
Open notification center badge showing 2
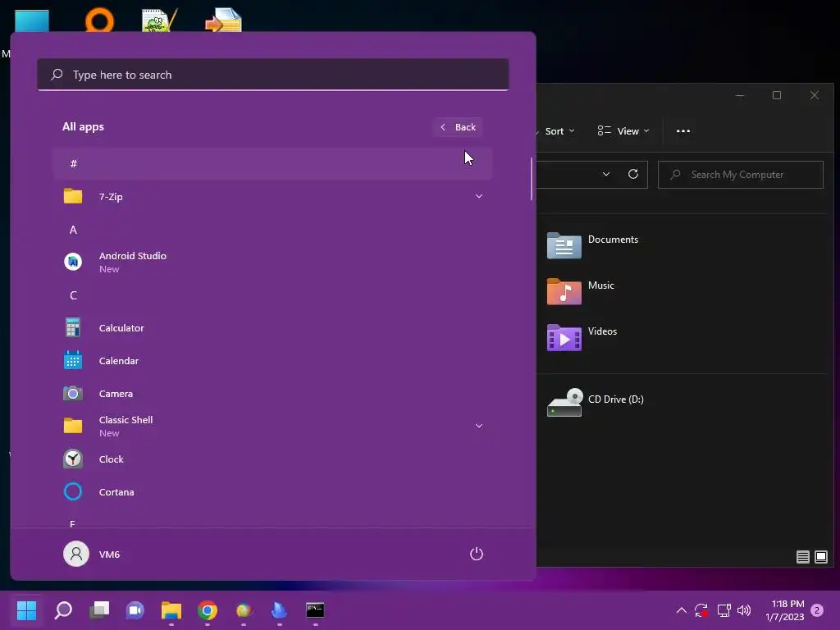pos(817,610)
